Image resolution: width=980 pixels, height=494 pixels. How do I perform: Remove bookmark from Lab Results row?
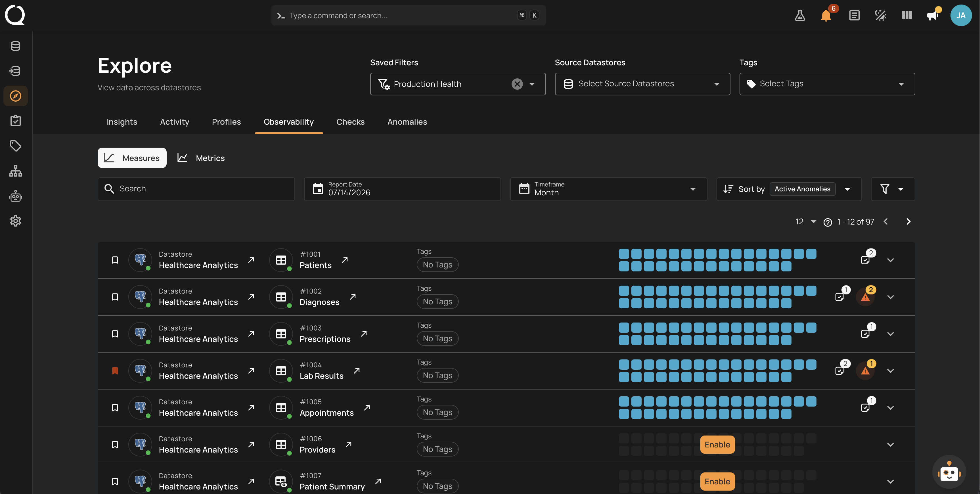pos(114,371)
